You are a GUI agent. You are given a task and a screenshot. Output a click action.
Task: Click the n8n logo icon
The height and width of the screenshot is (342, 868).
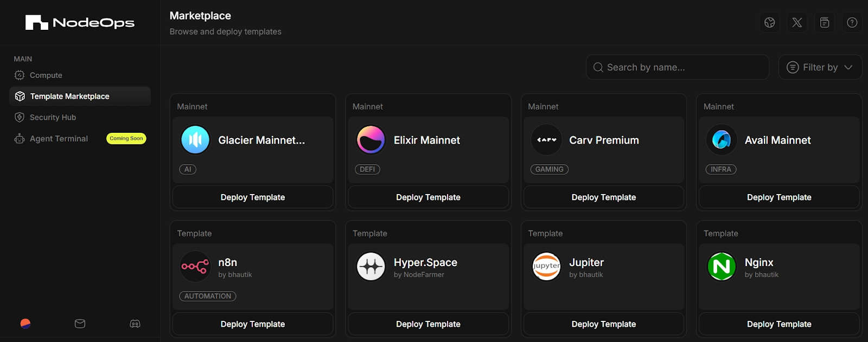tap(195, 267)
